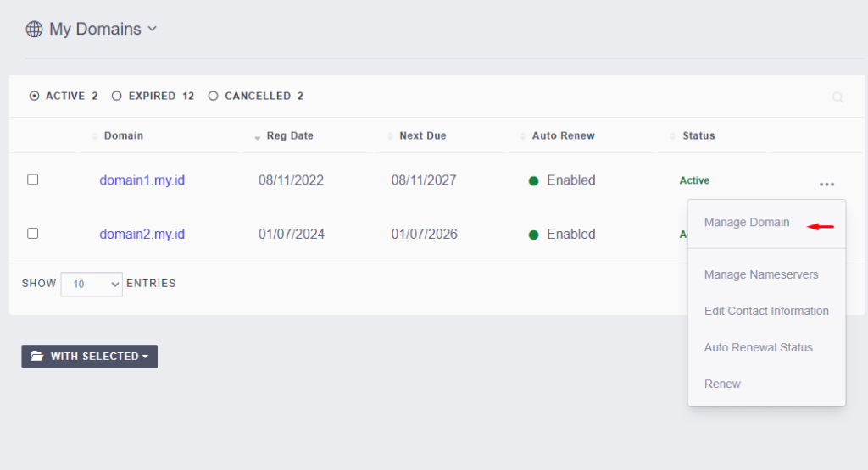Choose Manage Nameservers from the menu
The height and width of the screenshot is (470, 868).
click(761, 274)
